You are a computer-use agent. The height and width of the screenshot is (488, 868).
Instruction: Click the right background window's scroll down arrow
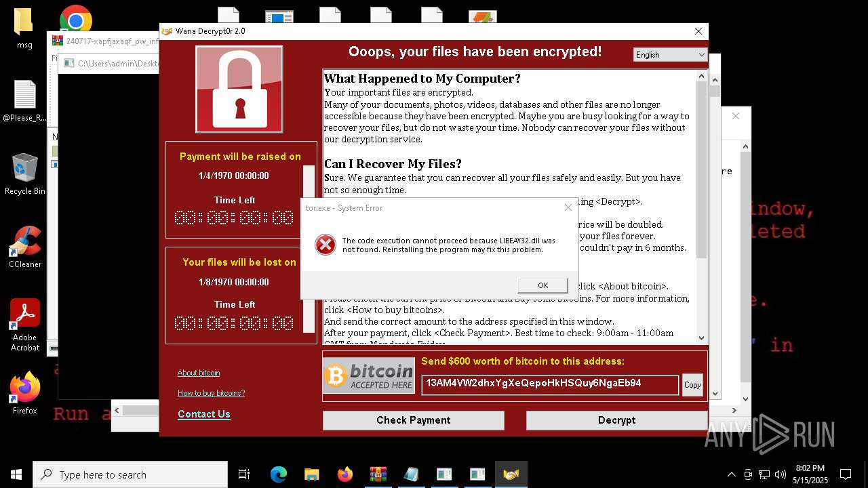[x=745, y=399]
